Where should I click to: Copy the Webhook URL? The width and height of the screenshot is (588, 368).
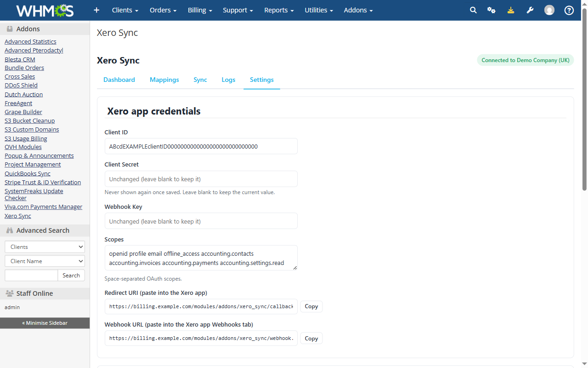tap(311, 339)
